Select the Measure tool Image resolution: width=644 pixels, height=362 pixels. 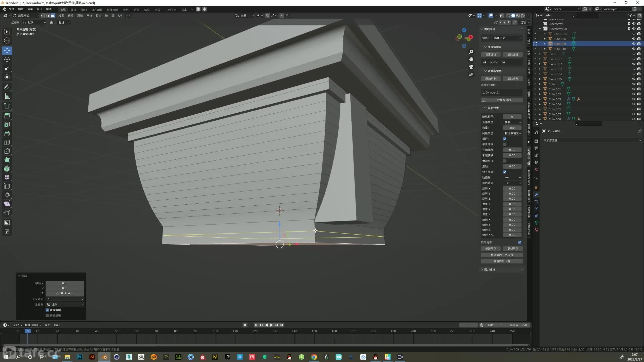click(x=7, y=96)
